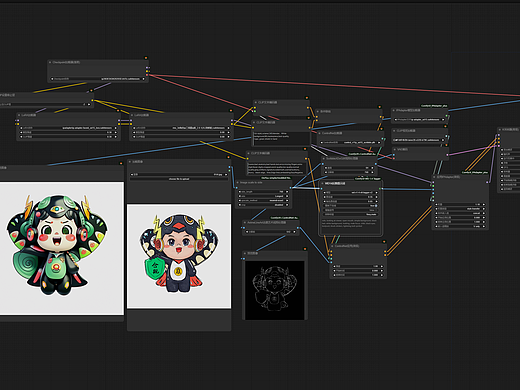Click Checkpoint loader's red VAE output port

(x=147, y=75)
